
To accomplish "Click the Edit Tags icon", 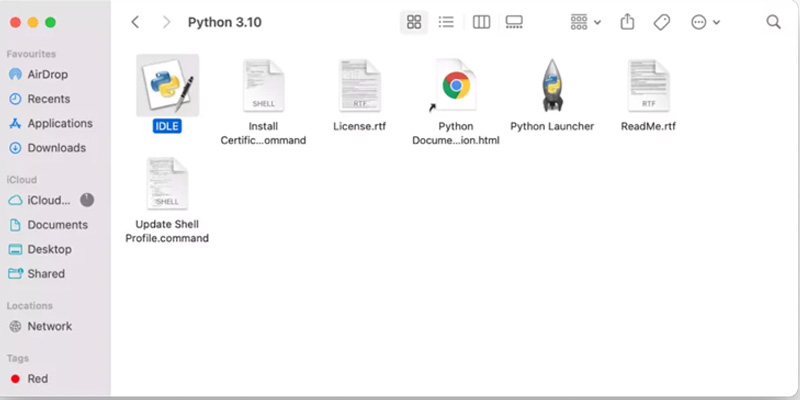I will pos(661,22).
